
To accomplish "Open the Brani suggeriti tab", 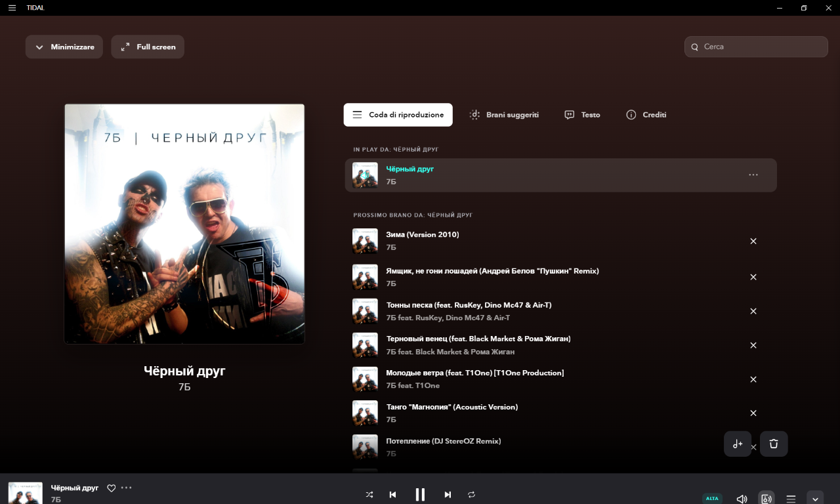I will click(504, 115).
